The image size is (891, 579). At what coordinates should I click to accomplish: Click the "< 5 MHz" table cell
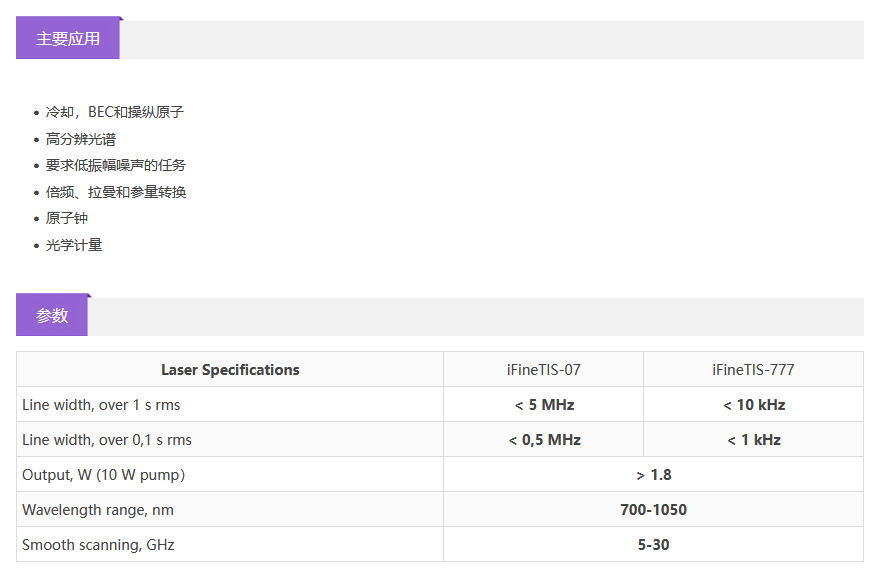[x=544, y=405]
